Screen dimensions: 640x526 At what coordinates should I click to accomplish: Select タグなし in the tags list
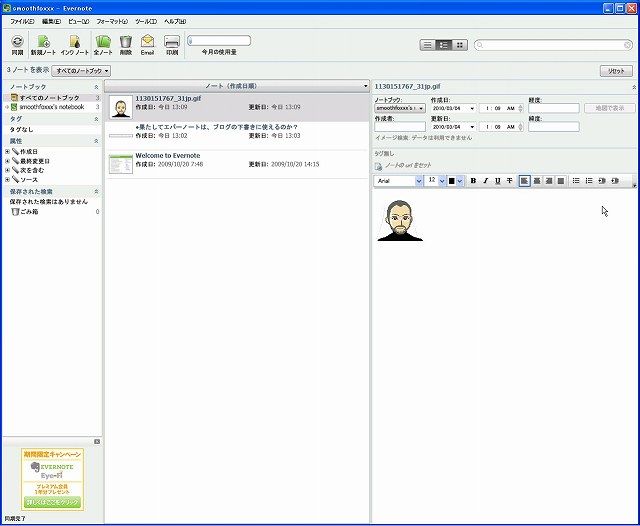coord(21,129)
